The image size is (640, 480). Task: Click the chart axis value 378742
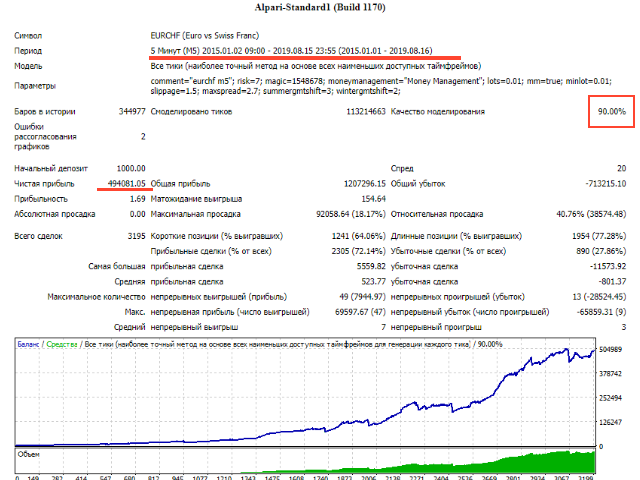click(610, 373)
